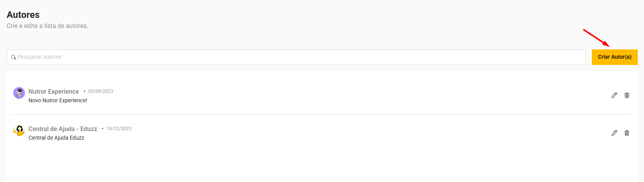Click the Central de Ajuda Eduzz description
Screen dimensions: 644x182
[x=56, y=138]
